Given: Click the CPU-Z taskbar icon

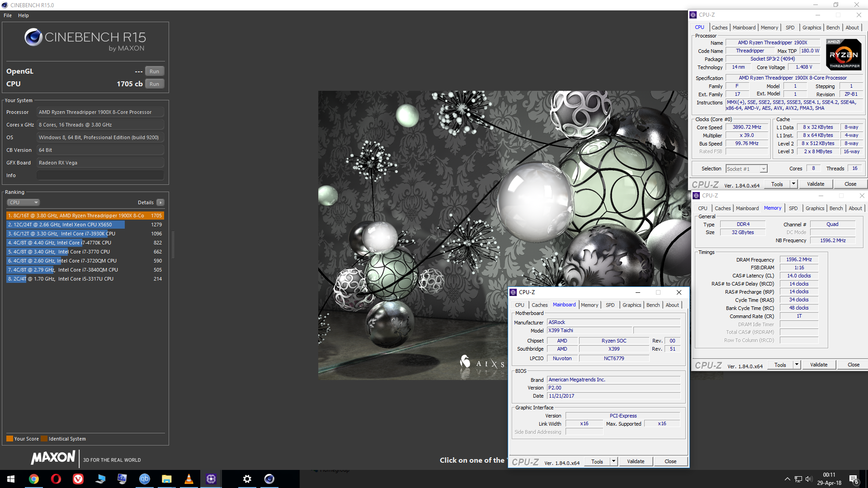Looking at the screenshot, I should pos(211,479).
